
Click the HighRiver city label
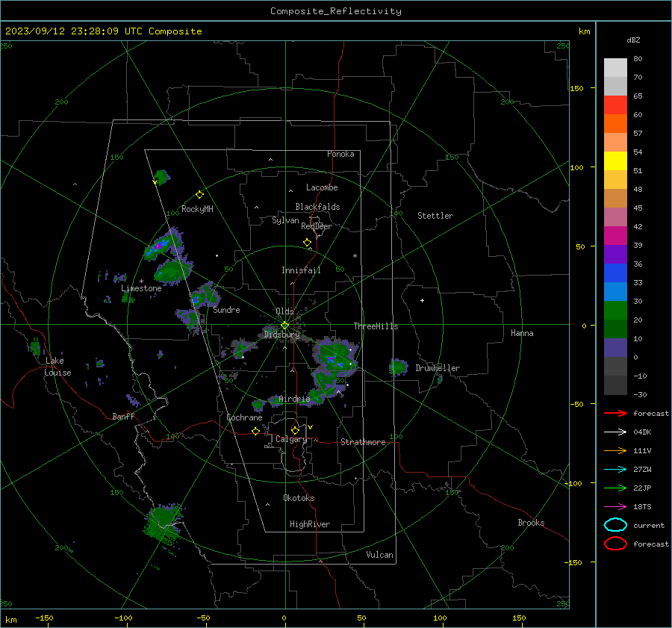point(310,524)
